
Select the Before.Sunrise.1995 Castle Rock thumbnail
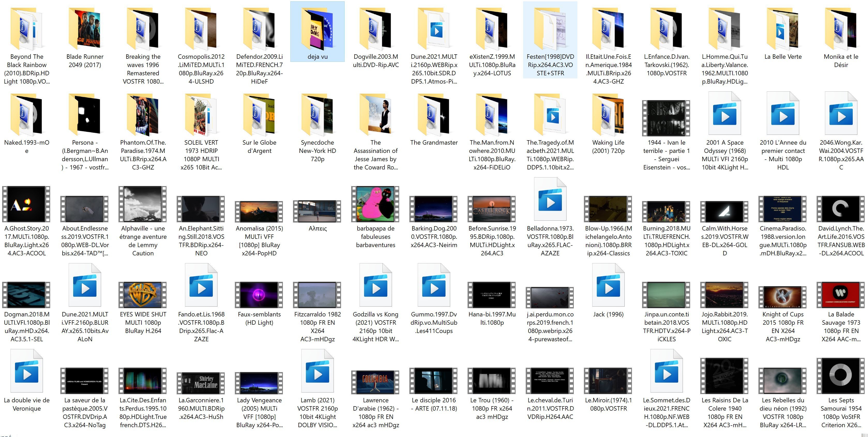click(x=492, y=209)
